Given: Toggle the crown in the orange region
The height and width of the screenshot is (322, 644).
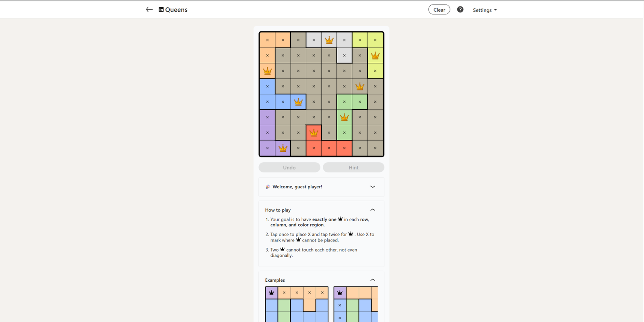Looking at the screenshot, I should click(x=267, y=71).
